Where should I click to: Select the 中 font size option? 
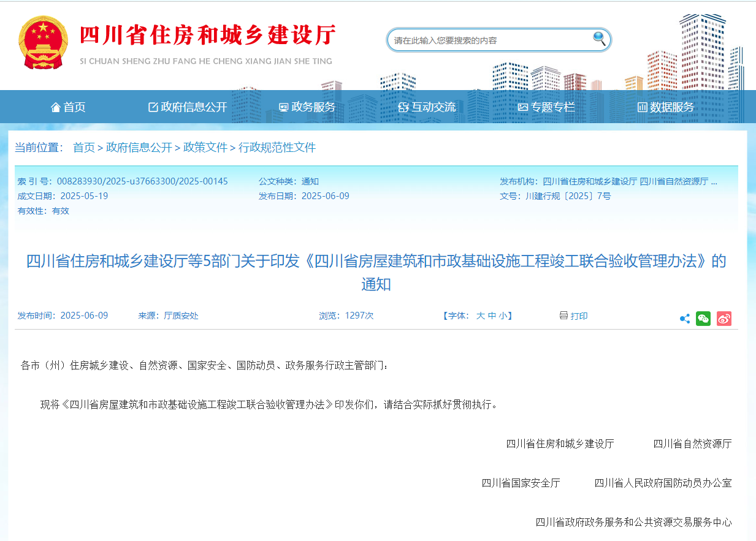pyautogui.click(x=494, y=316)
